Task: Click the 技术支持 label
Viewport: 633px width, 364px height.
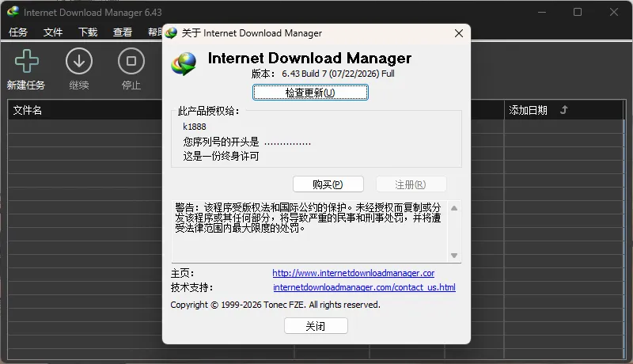Action: pos(191,287)
